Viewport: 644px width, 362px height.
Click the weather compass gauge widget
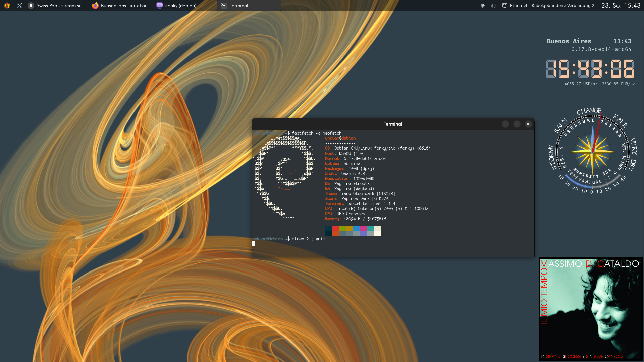click(592, 151)
